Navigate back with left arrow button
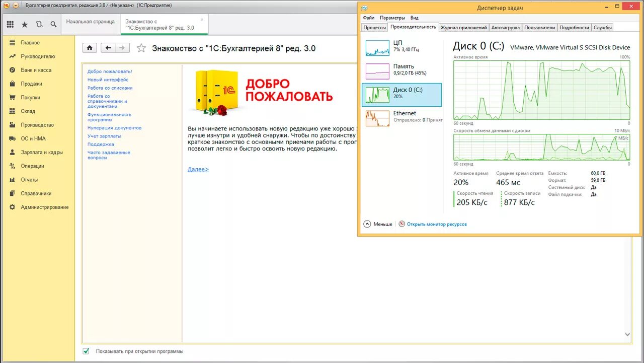The width and height of the screenshot is (644, 363). (108, 48)
